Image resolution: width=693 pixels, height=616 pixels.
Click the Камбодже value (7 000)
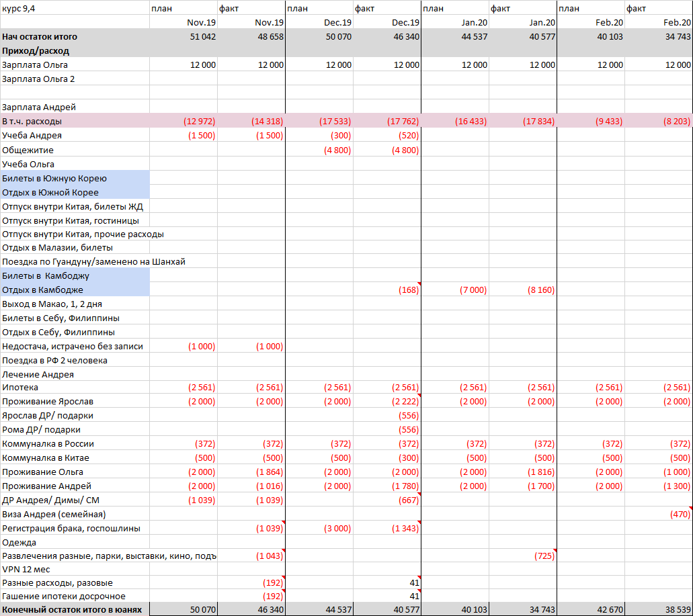click(473, 290)
